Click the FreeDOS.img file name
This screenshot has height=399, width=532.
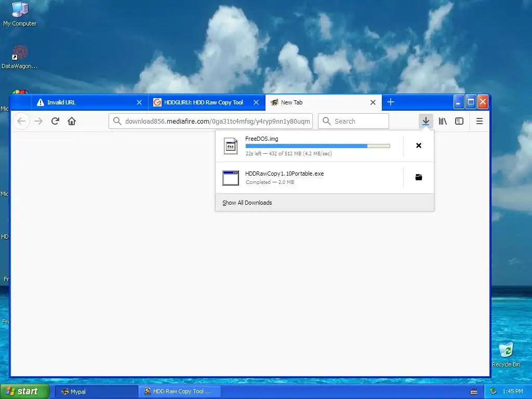coord(262,139)
